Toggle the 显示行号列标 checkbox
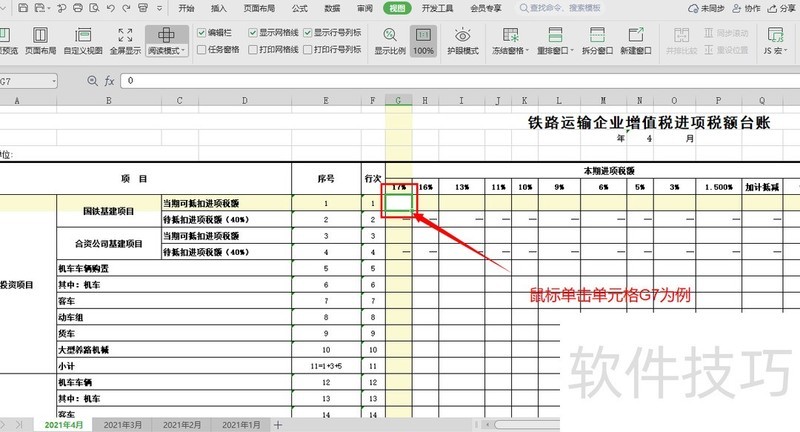The image size is (800, 432). pos(308,33)
